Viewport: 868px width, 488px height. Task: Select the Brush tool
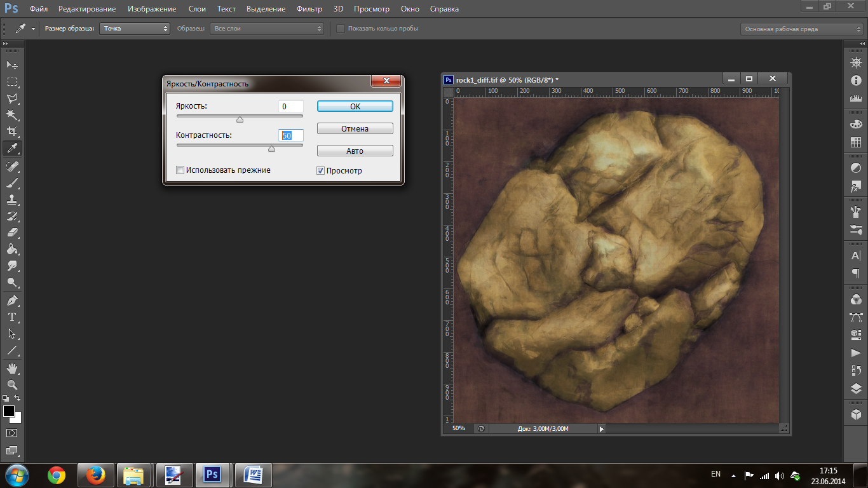coord(12,184)
